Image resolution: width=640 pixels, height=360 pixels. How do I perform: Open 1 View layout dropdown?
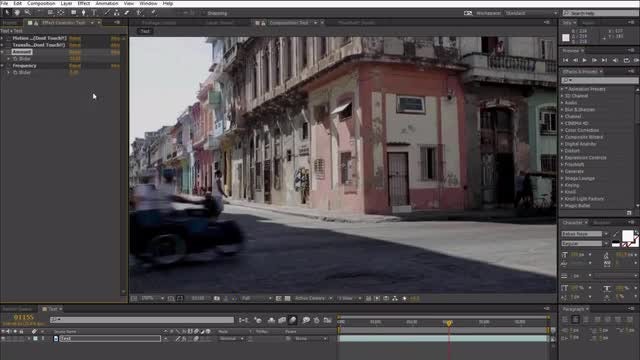point(349,298)
